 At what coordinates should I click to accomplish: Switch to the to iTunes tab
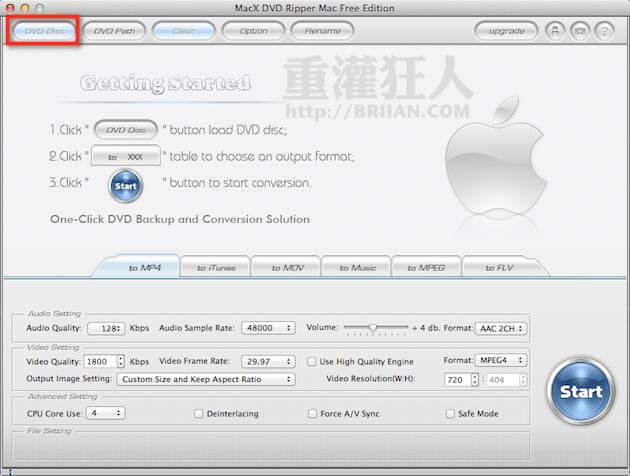pos(215,267)
